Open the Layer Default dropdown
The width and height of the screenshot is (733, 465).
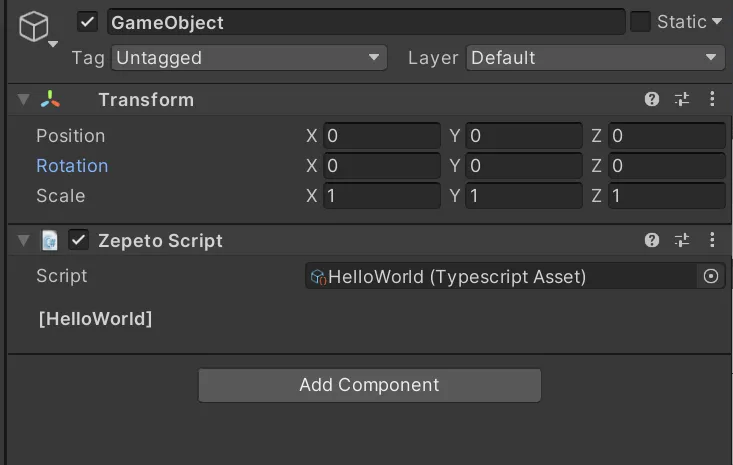pos(595,57)
